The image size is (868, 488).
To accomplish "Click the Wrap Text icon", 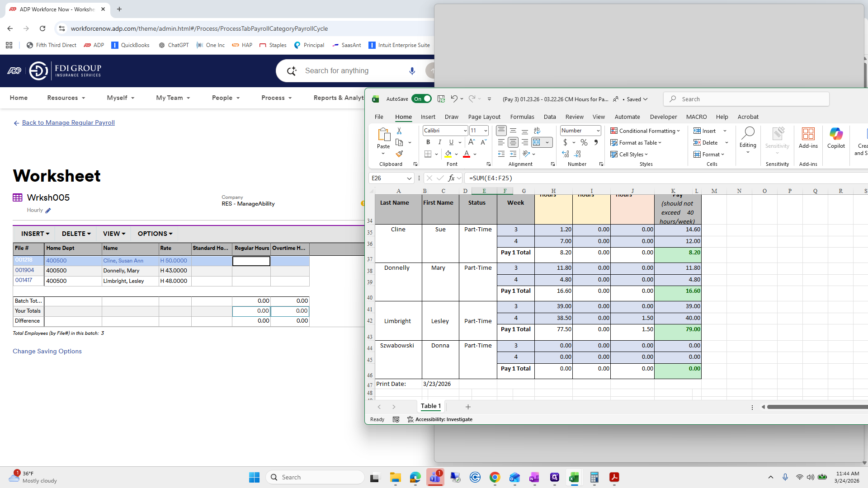I will click(x=537, y=131).
